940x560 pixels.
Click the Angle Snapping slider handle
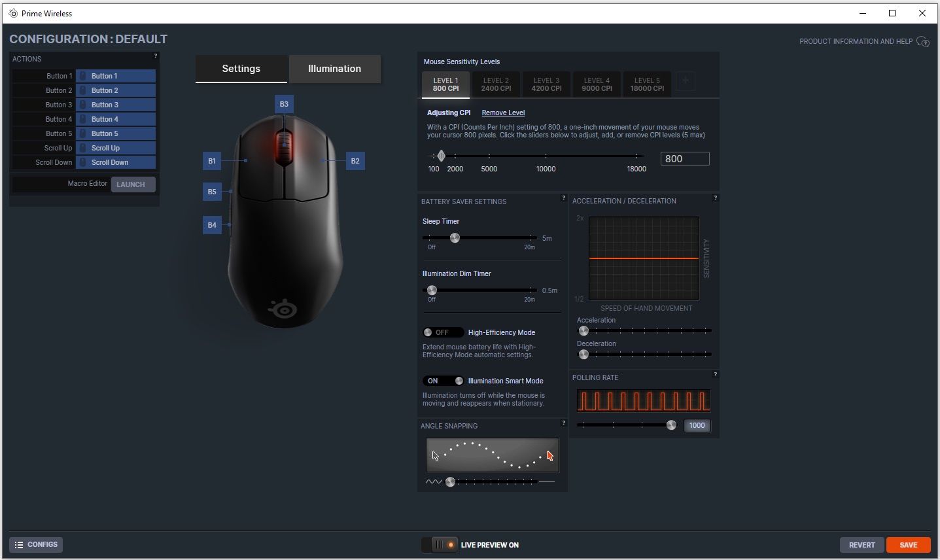[x=450, y=482]
